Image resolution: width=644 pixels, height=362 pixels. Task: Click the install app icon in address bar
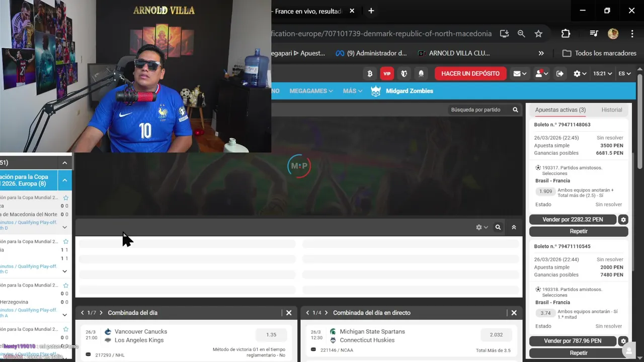coord(504,34)
